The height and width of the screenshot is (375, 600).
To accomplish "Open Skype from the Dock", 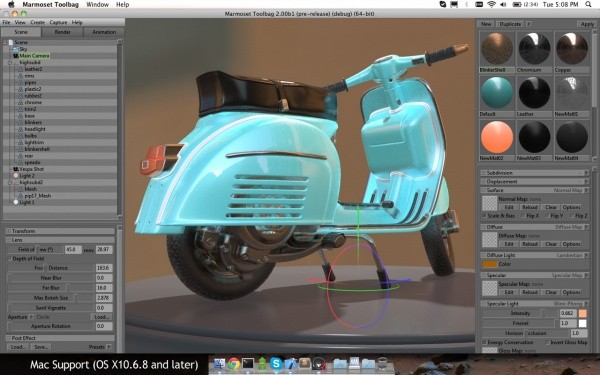I will tap(276, 364).
